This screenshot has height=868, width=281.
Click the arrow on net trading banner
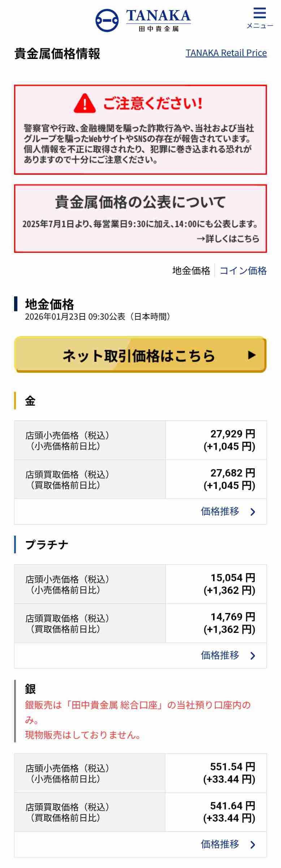pos(252,355)
